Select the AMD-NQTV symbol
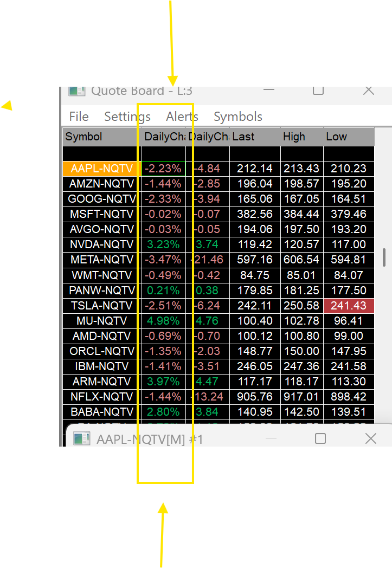392x568 pixels. 102,336
